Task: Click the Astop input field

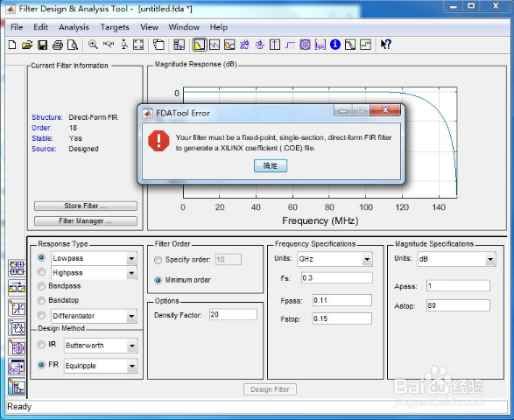Action: click(x=458, y=305)
